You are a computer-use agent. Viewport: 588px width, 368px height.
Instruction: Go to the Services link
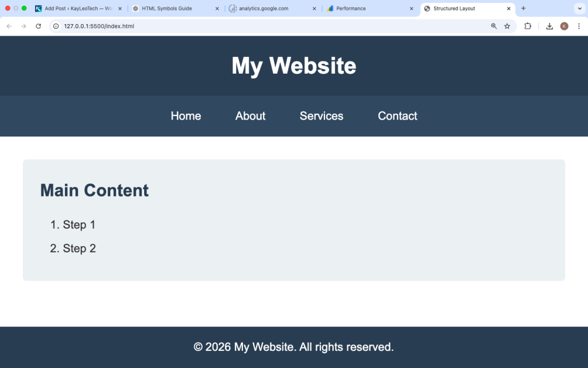[322, 116]
